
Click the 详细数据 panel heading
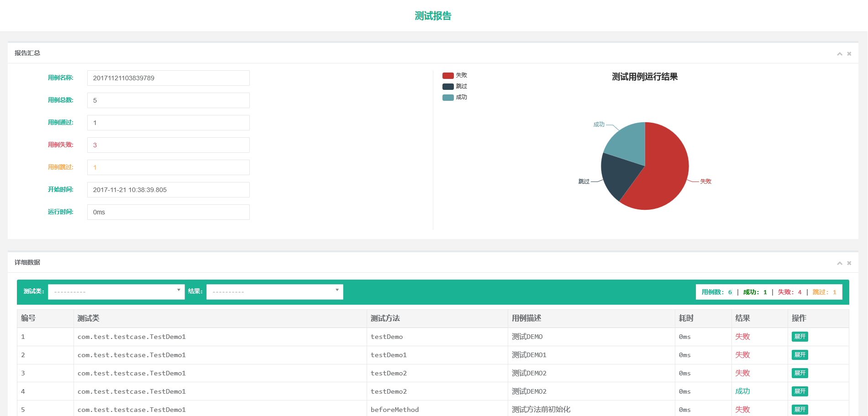pyautogui.click(x=27, y=263)
